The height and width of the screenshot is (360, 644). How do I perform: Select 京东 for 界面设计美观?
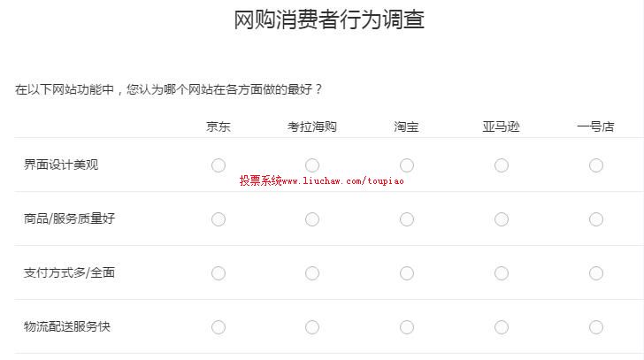click(218, 165)
